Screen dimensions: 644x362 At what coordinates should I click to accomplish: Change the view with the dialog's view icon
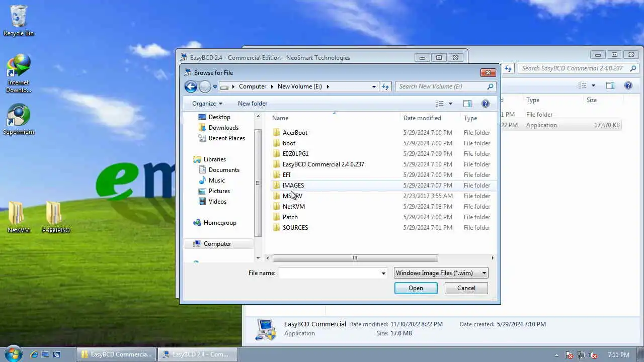(440, 104)
